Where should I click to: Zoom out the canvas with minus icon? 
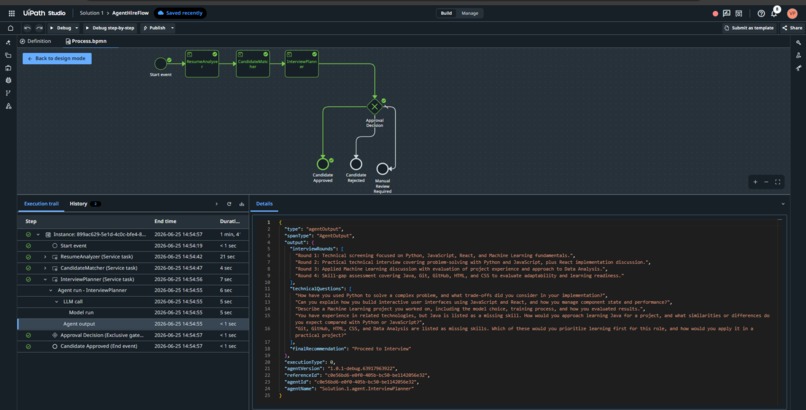[x=766, y=182]
